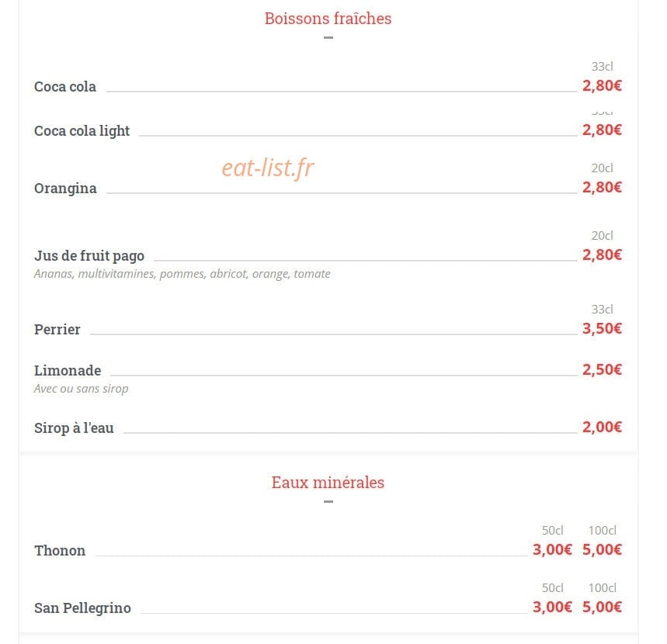Viewport: 667px width, 644px height.
Task: Click the Ananas, multivitamines flavors description
Action: [182, 274]
